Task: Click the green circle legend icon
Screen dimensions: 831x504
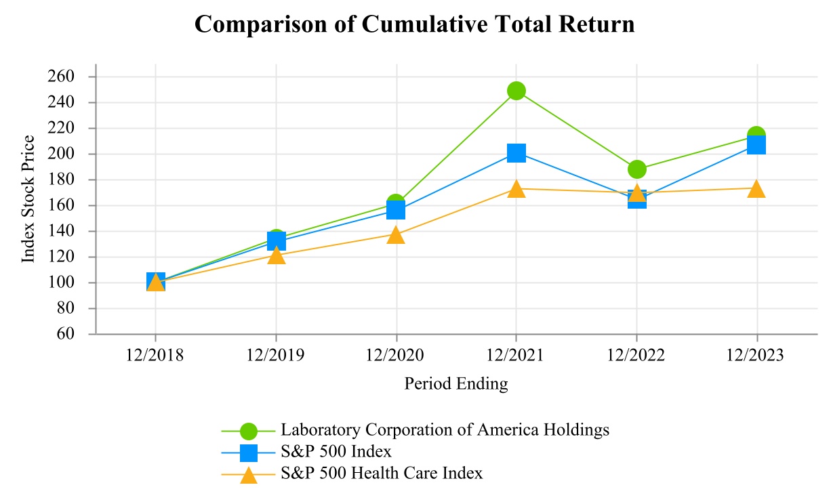Action: coord(249,430)
